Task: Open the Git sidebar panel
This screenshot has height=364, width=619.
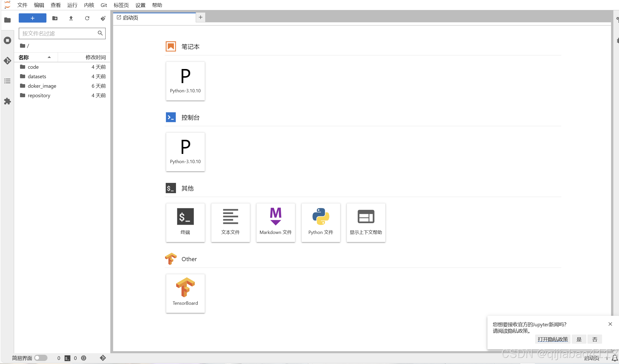Action: tap(7, 61)
